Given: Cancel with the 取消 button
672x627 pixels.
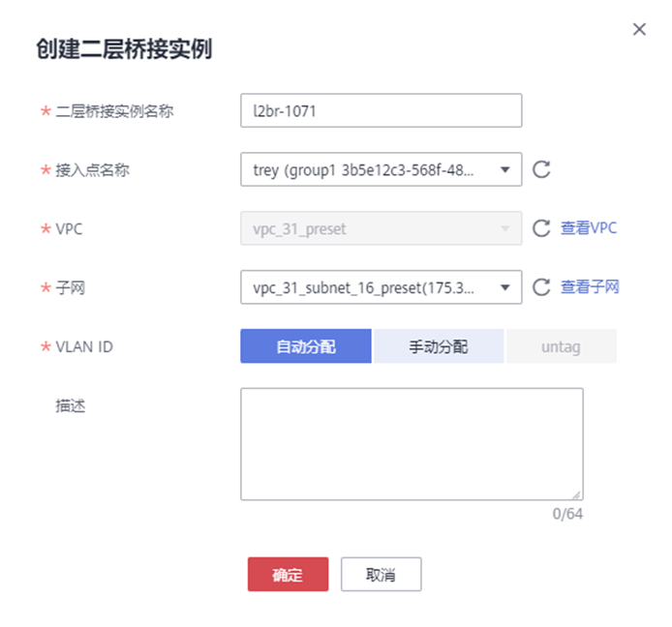Looking at the screenshot, I should click(x=381, y=574).
